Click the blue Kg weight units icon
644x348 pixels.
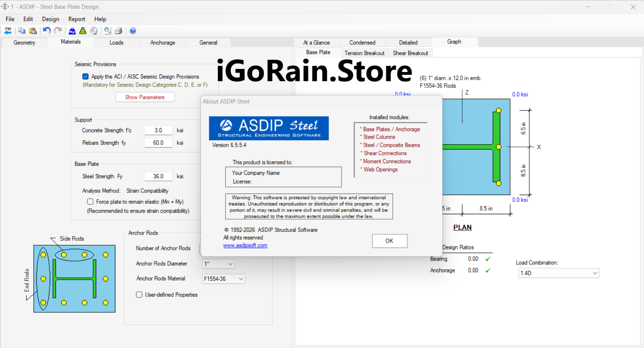(x=72, y=31)
